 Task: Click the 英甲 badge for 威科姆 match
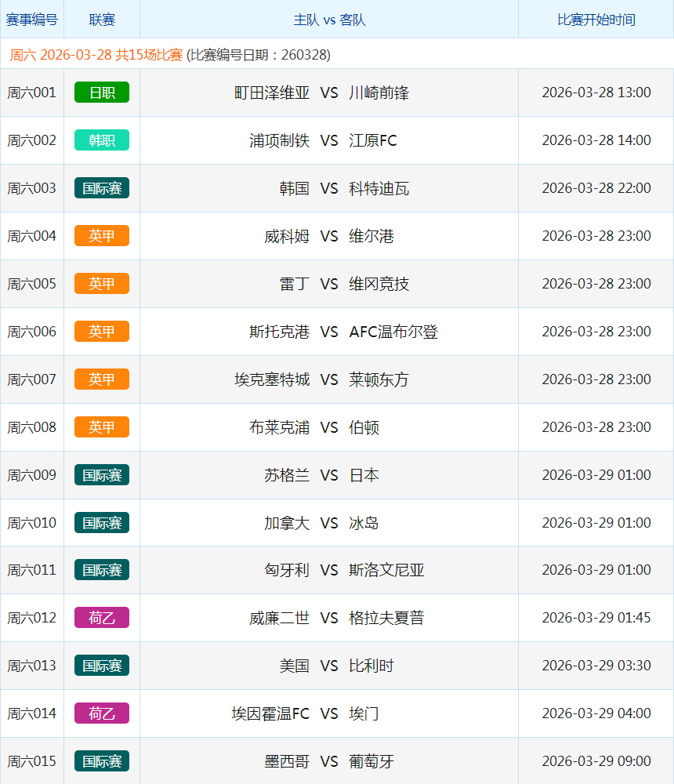click(102, 236)
